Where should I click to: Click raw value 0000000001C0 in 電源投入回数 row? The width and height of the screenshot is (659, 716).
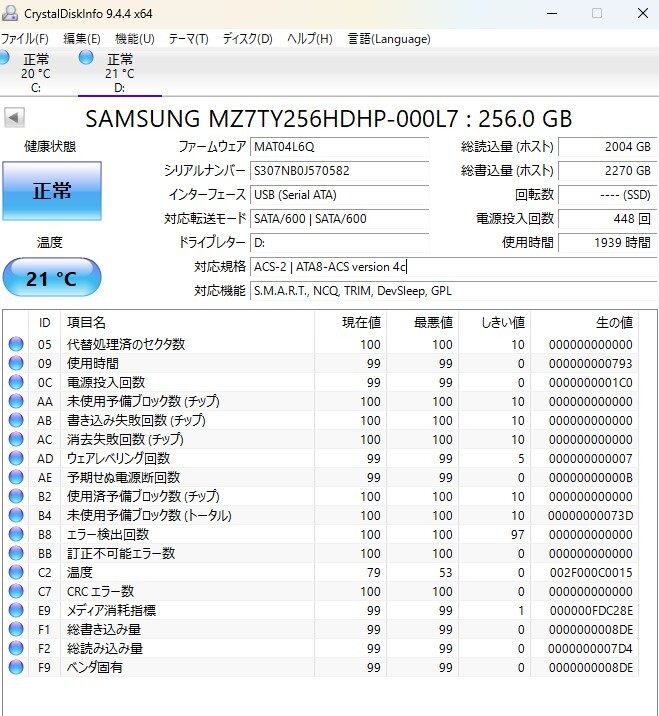590,383
